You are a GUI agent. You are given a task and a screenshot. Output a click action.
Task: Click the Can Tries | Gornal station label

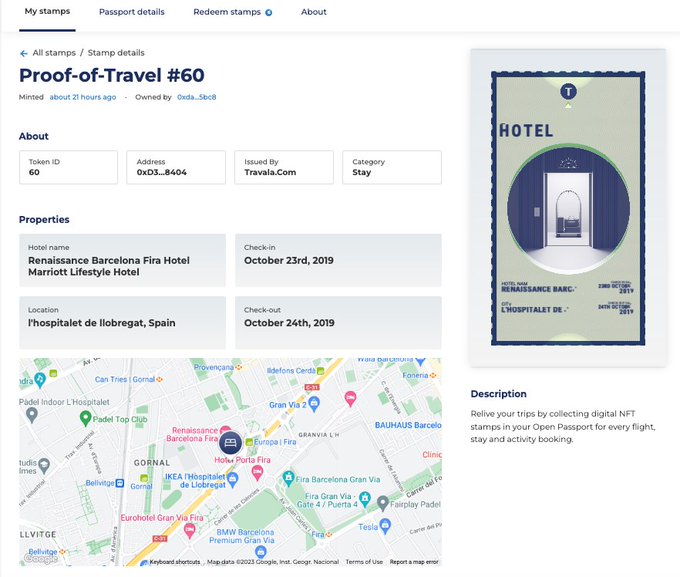(x=125, y=379)
